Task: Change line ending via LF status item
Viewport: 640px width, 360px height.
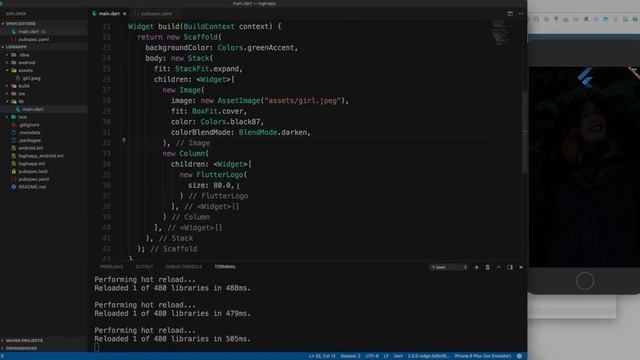Action: (x=386, y=356)
